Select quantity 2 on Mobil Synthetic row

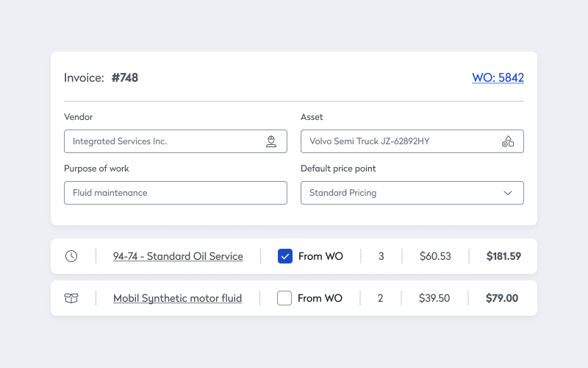click(x=381, y=298)
